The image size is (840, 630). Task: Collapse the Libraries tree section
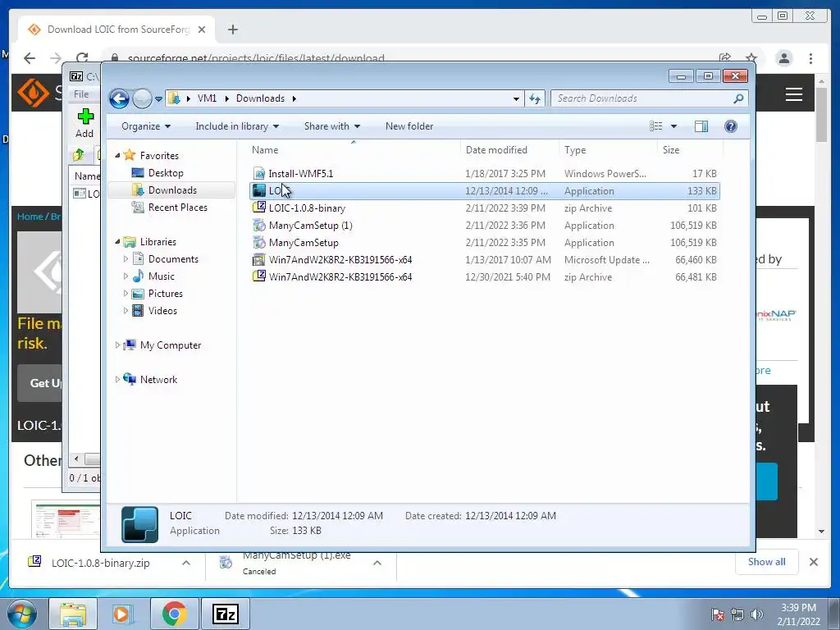click(117, 242)
